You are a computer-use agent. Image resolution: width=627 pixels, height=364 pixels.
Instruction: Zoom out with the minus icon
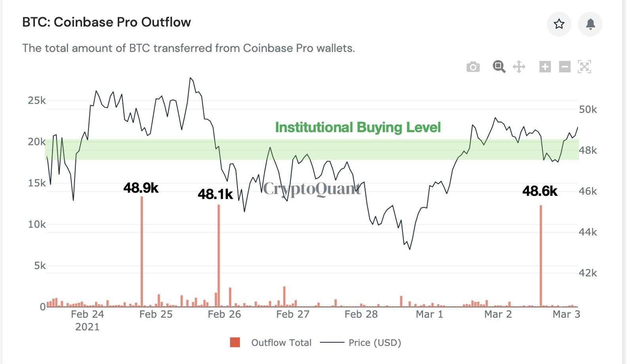click(565, 66)
